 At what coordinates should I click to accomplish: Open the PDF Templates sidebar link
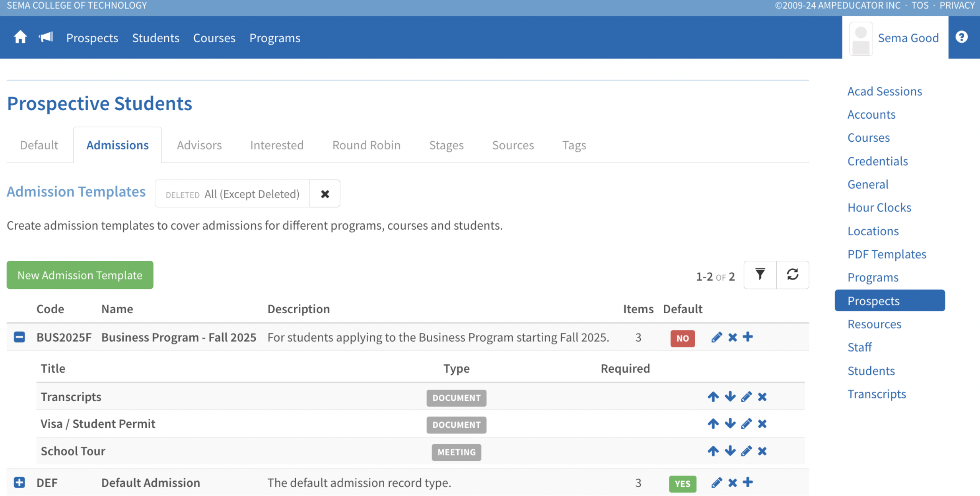[x=887, y=254]
